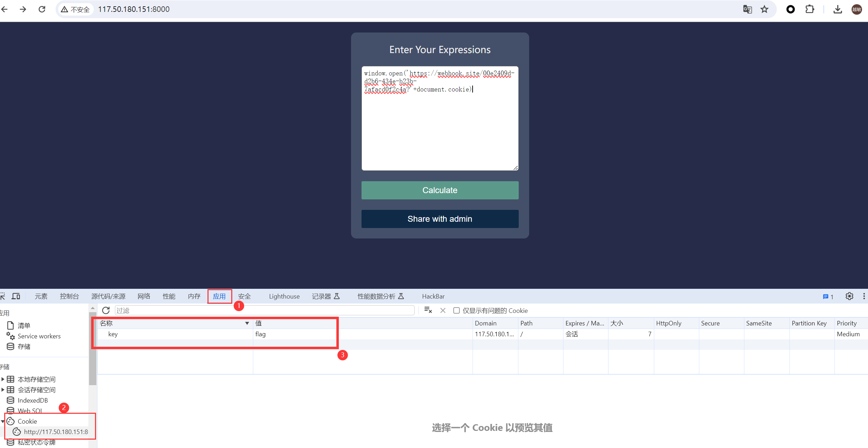
Task: Click the 名称 column sort arrow
Action: [x=247, y=323]
